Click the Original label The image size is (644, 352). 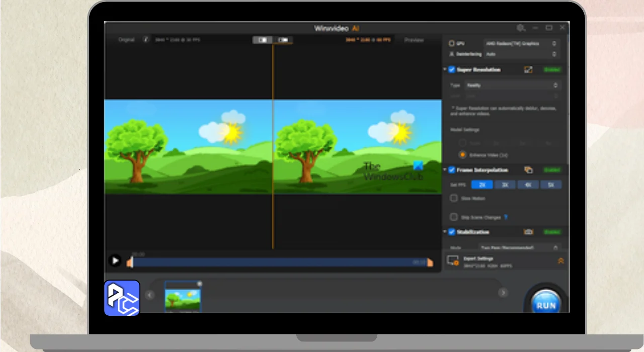coord(126,40)
